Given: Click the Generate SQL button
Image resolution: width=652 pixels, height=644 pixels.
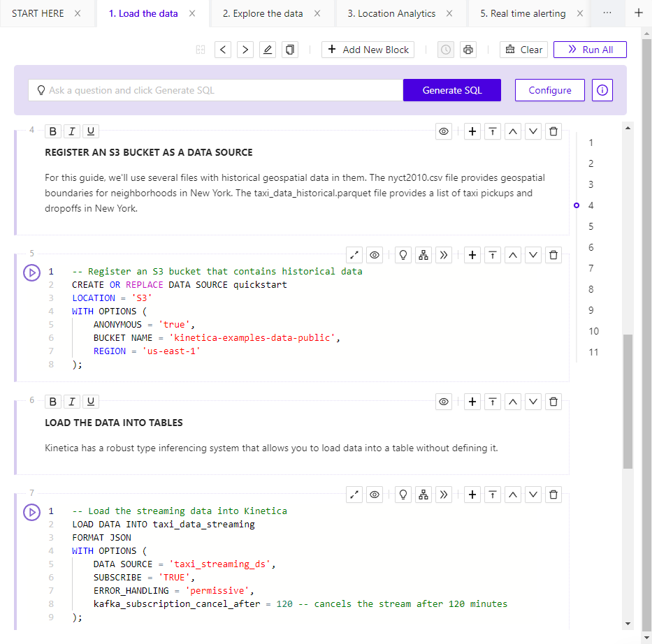Looking at the screenshot, I should pos(451,90).
